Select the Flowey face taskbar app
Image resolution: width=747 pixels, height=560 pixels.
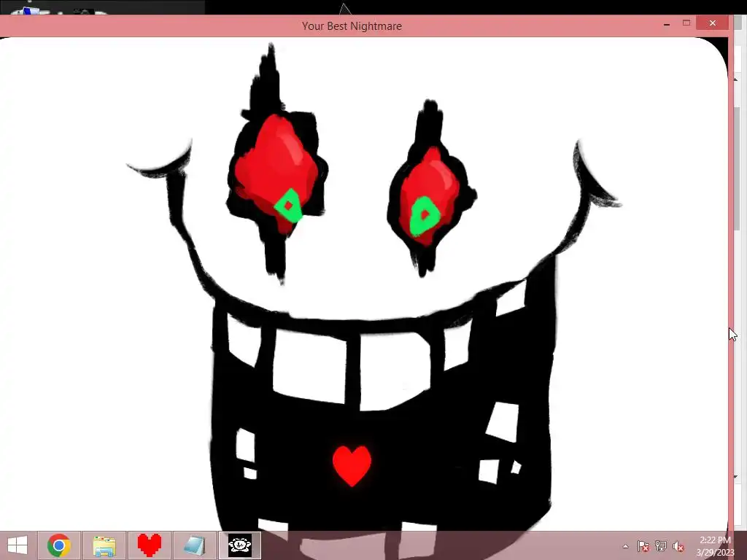(239, 545)
